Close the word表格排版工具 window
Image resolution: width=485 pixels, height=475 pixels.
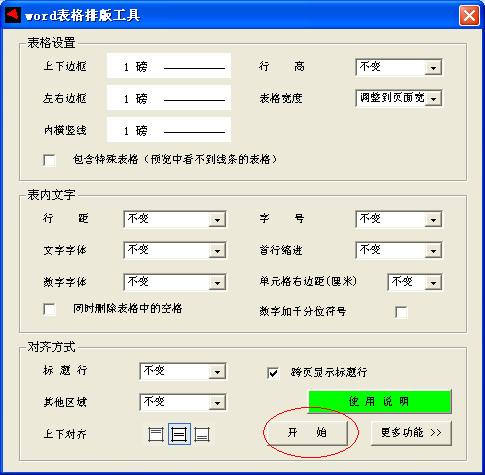(469, 15)
